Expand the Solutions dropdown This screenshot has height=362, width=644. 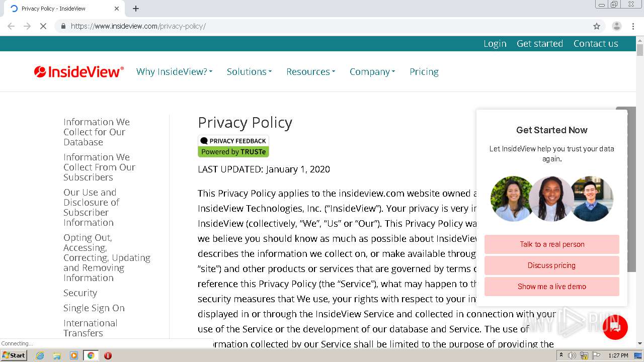click(x=249, y=72)
